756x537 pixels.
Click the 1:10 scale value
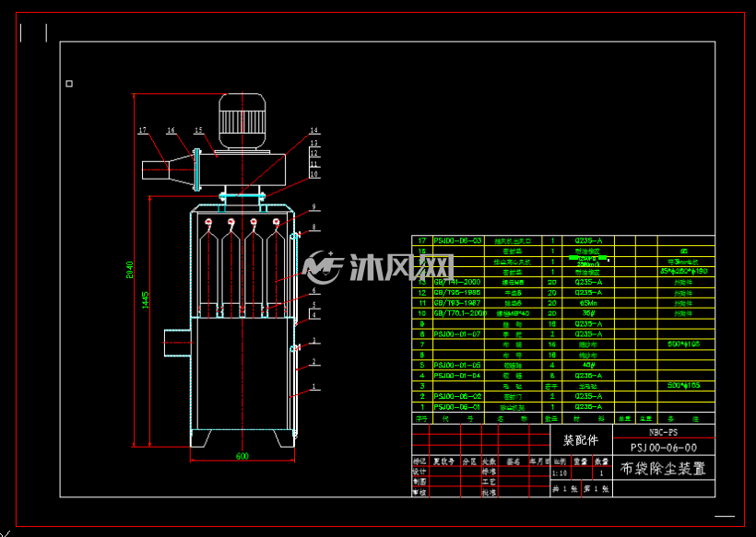tap(560, 473)
